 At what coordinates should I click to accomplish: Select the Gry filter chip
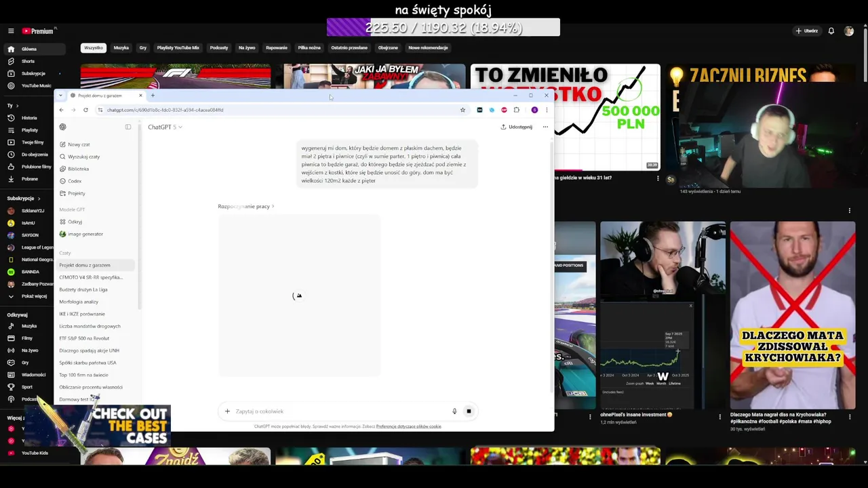click(143, 48)
